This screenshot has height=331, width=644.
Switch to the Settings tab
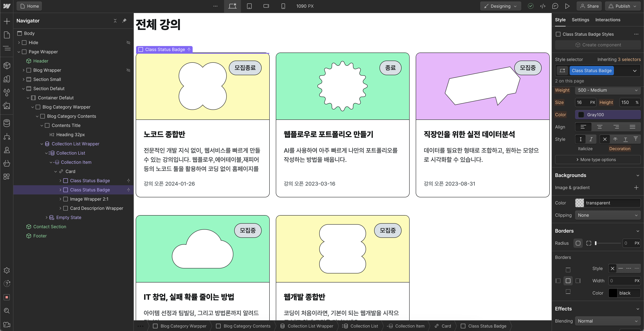click(x=580, y=20)
